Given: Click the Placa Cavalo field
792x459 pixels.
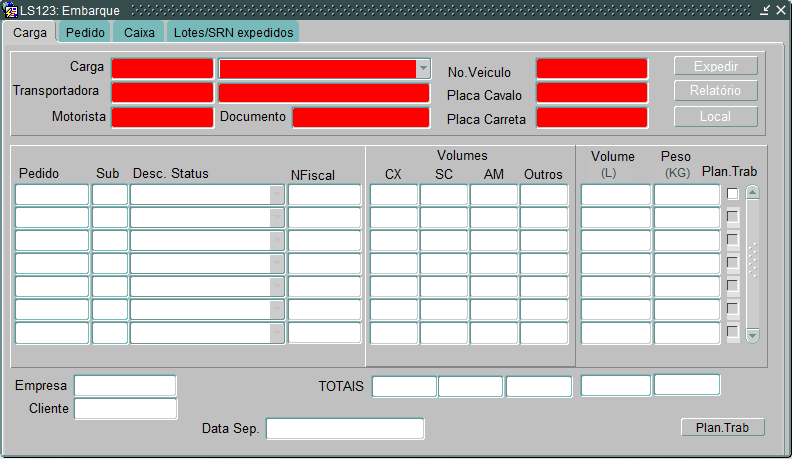Looking at the screenshot, I should pyautogui.click(x=592, y=93).
